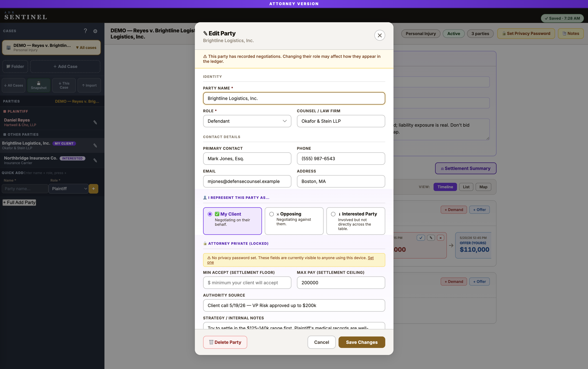Open the help question mark icon

85,31
